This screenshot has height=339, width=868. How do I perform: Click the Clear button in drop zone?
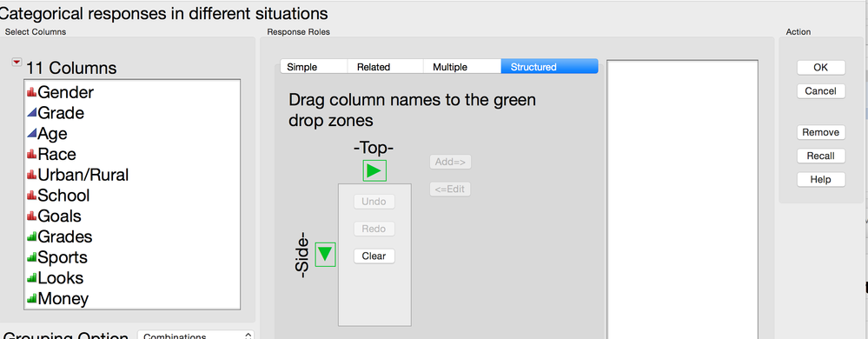[x=374, y=256]
